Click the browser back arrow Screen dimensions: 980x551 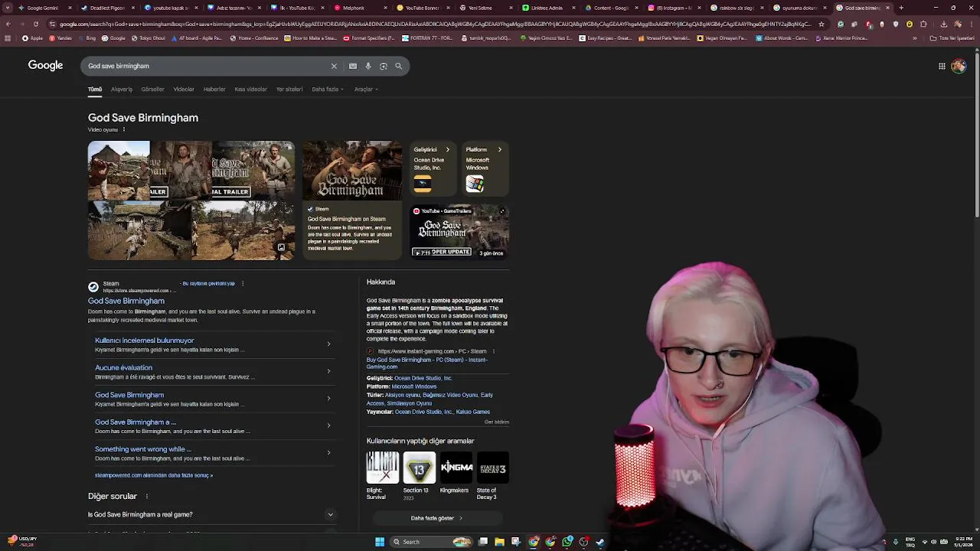click(8, 24)
